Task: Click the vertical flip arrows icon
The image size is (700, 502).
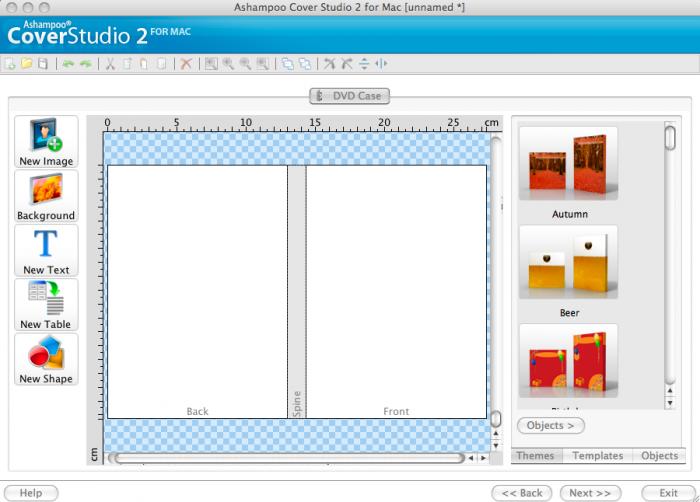Action: pyautogui.click(x=364, y=64)
